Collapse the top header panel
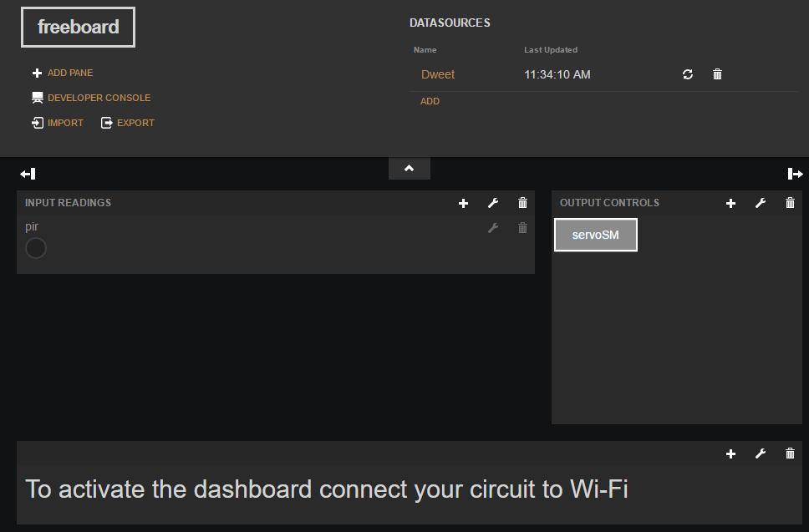This screenshot has height=532, width=809. [410, 169]
